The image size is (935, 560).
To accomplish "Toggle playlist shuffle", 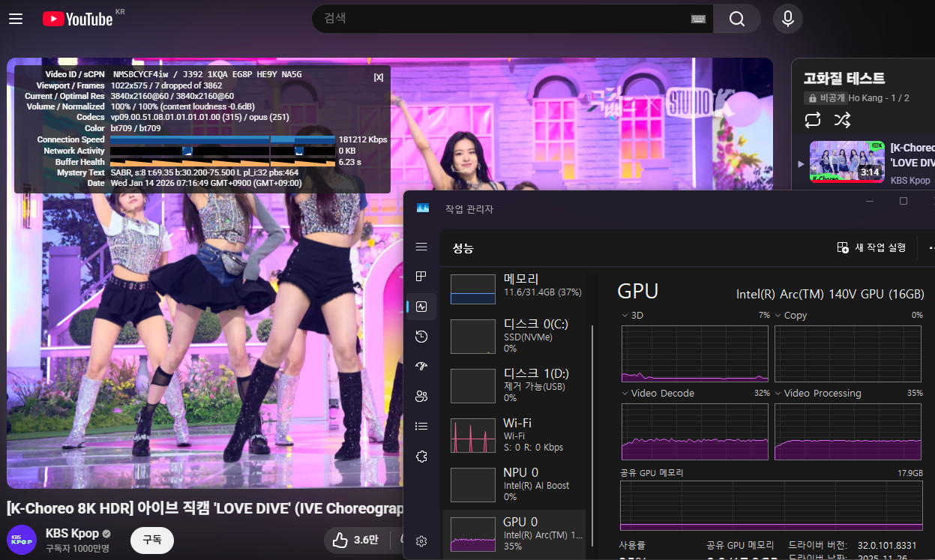I will point(842,120).
